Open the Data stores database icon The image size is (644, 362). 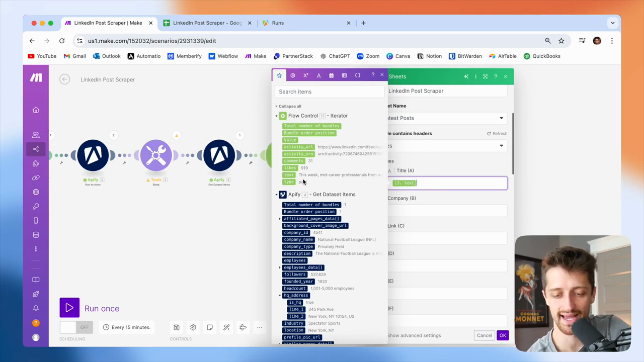click(x=36, y=235)
